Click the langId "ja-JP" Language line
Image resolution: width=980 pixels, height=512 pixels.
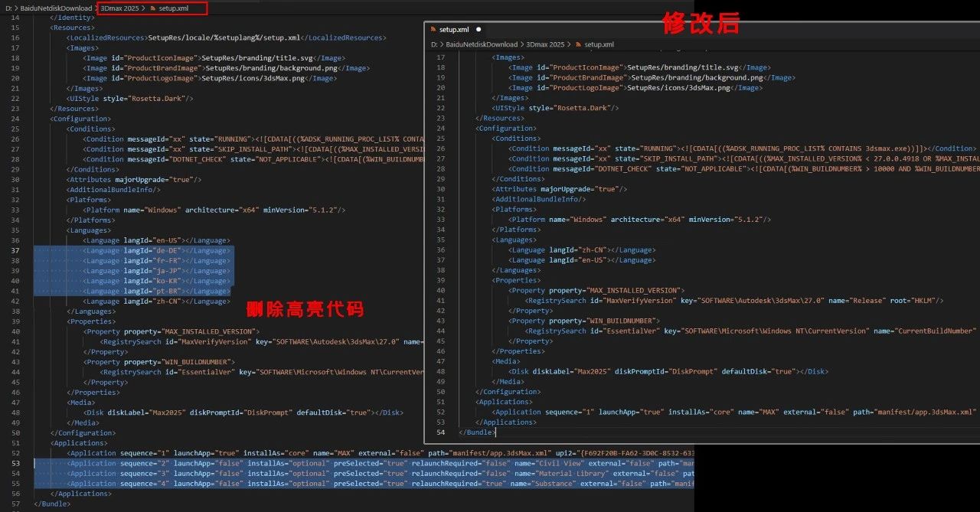(x=156, y=271)
